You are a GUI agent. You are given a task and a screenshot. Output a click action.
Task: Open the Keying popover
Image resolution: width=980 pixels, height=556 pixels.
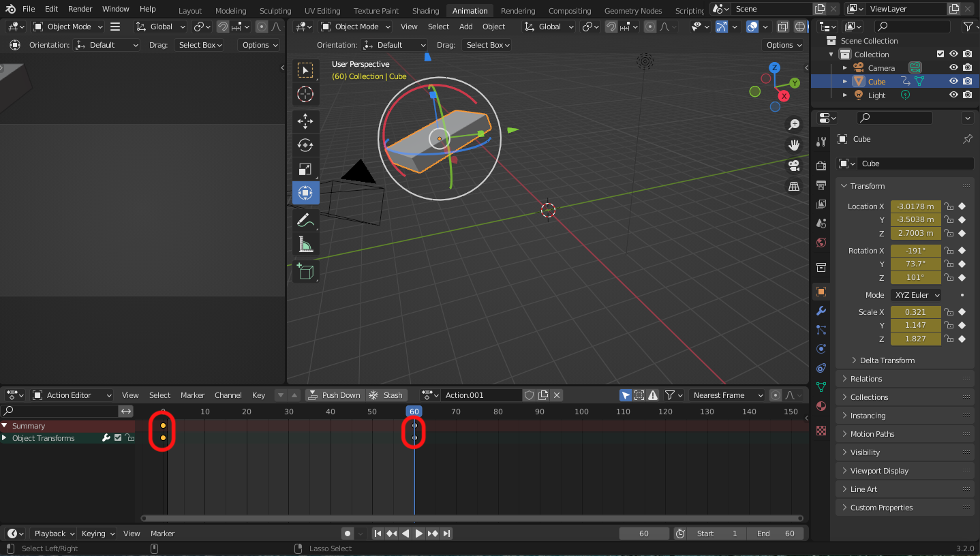point(97,534)
